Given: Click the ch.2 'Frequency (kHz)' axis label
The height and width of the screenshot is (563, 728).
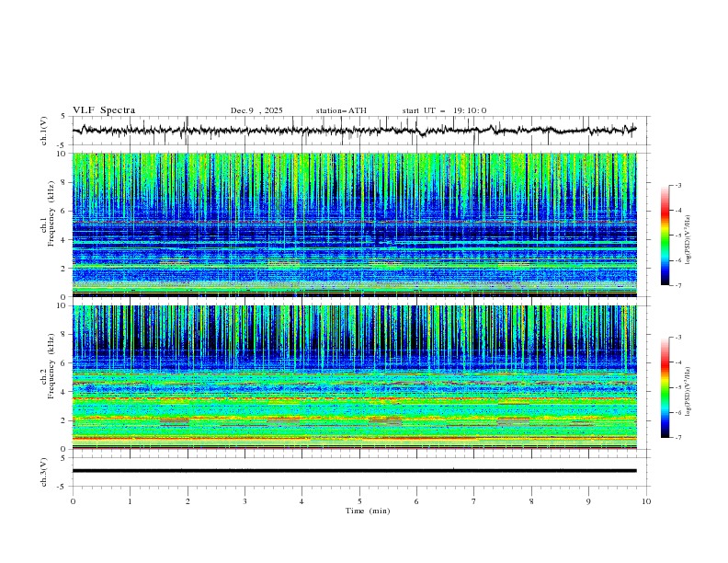Looking at the screenshot, I should click(x=51, y=366).
